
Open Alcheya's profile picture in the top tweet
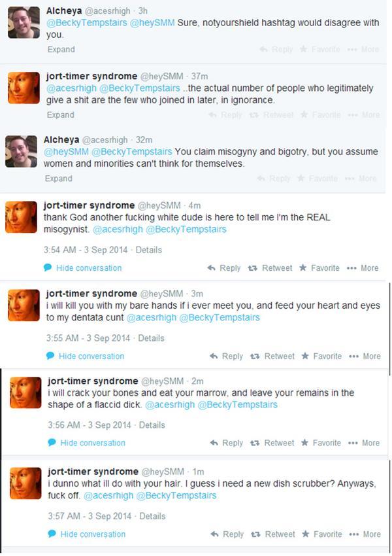click(24, 22)
